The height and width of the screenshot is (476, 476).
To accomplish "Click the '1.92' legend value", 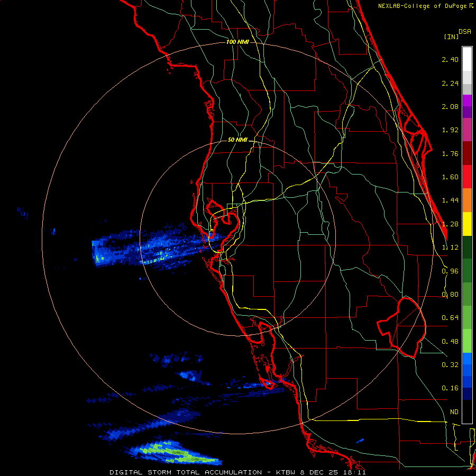I will 450,130.
